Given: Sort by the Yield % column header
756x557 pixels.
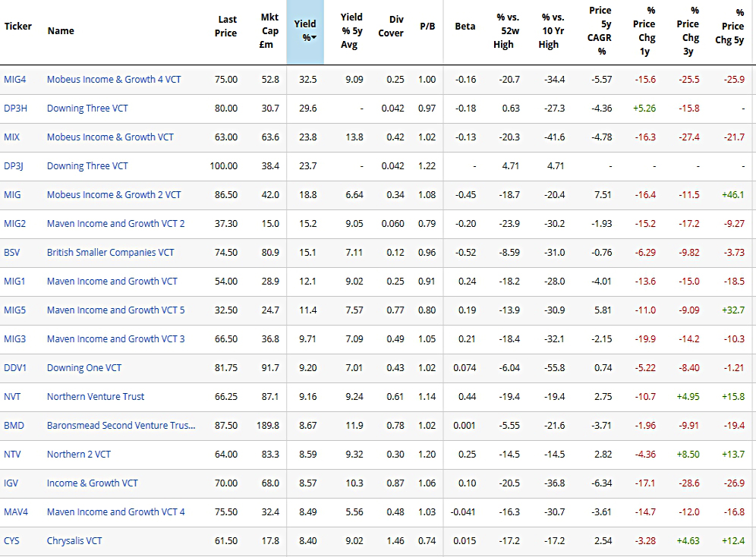Looking at the screenshot, I should pos(305,31).
